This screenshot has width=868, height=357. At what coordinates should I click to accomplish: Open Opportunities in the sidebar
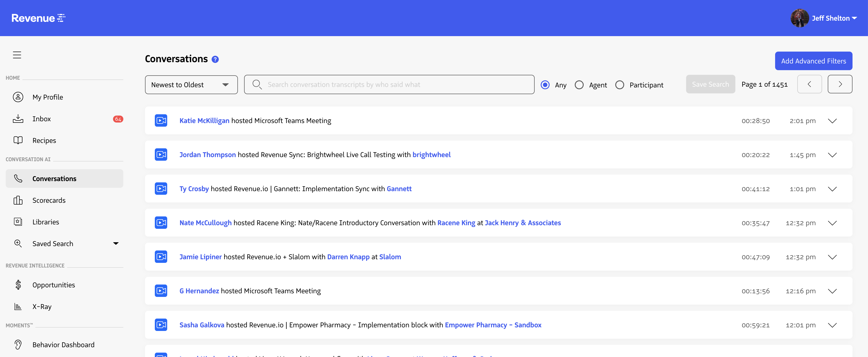tap(54, 285)
